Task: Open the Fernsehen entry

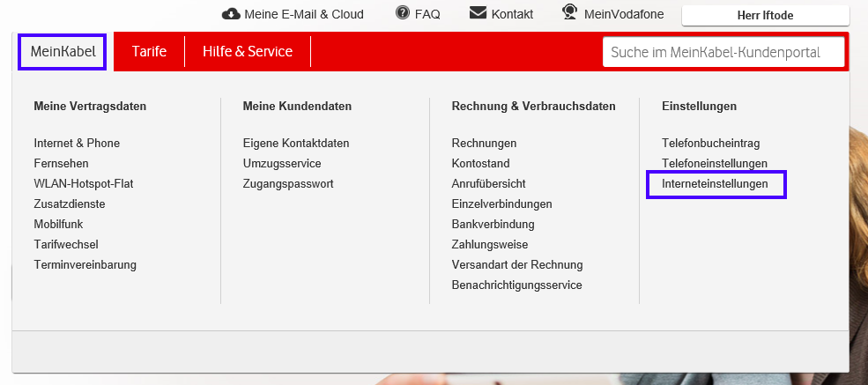Action: pos(61,164)
